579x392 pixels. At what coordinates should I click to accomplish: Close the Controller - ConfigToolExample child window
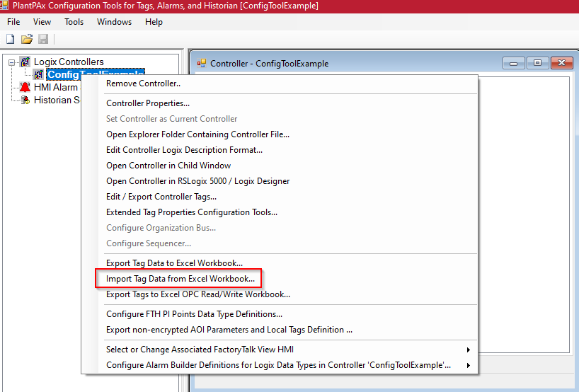(561, 63)
